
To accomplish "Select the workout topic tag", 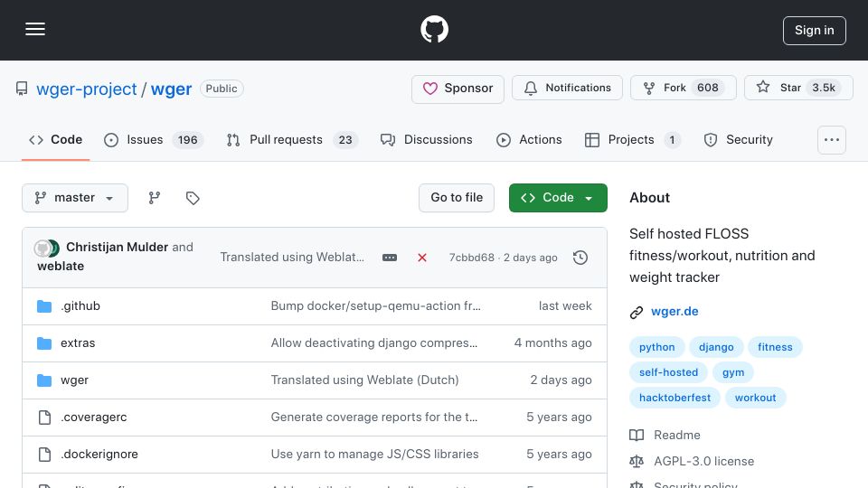I will [x=755, y=398].
